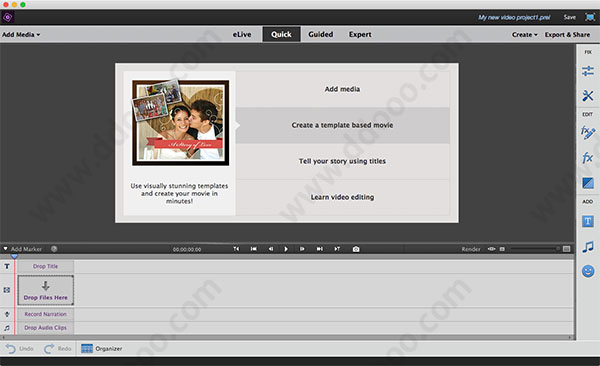Screen dimensions: 600x366
Task: Click the blue playhead marker
Action: 14,257
